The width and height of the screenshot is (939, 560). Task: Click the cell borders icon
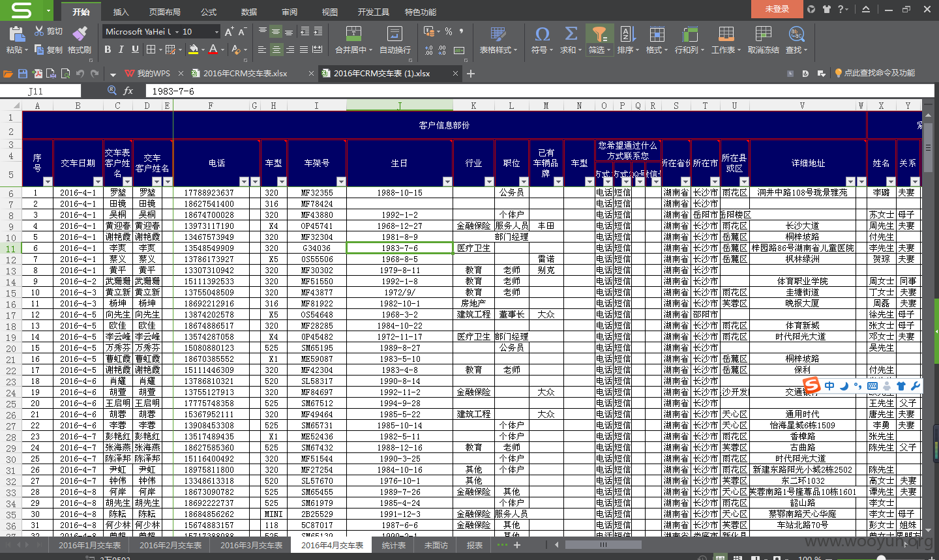coord(151,50)
